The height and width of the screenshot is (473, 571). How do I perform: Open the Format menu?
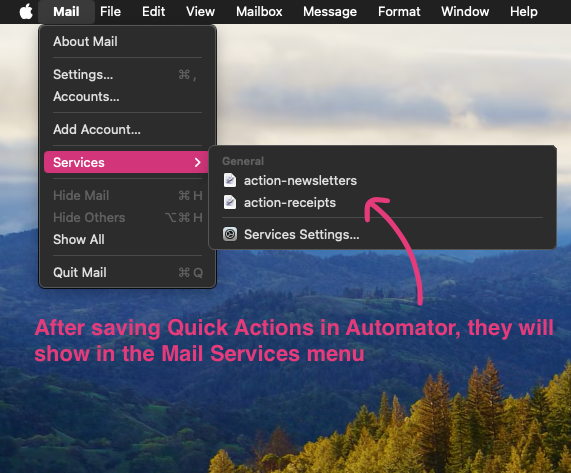[x=399, y=12]
